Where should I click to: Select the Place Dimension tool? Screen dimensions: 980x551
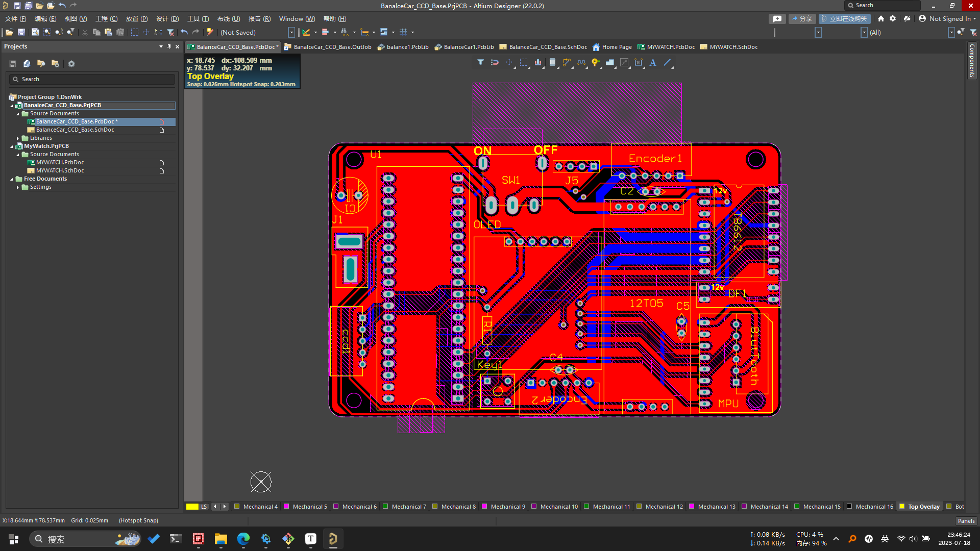pos(639,62)
